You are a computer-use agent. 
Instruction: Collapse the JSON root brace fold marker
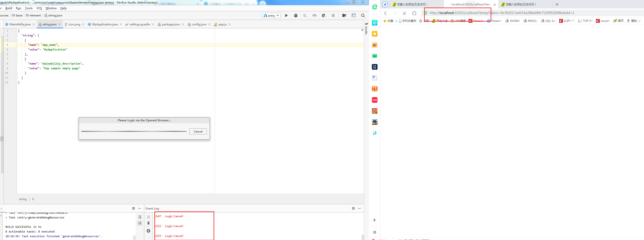point(17,30)
